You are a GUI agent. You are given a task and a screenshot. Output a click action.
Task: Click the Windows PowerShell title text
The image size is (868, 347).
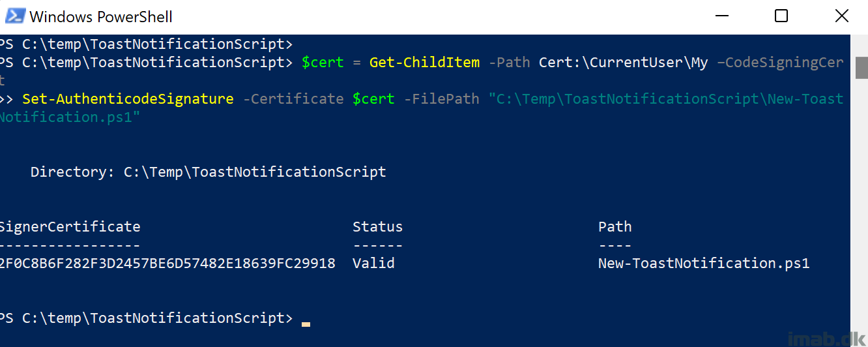click(x=101, y=16)
